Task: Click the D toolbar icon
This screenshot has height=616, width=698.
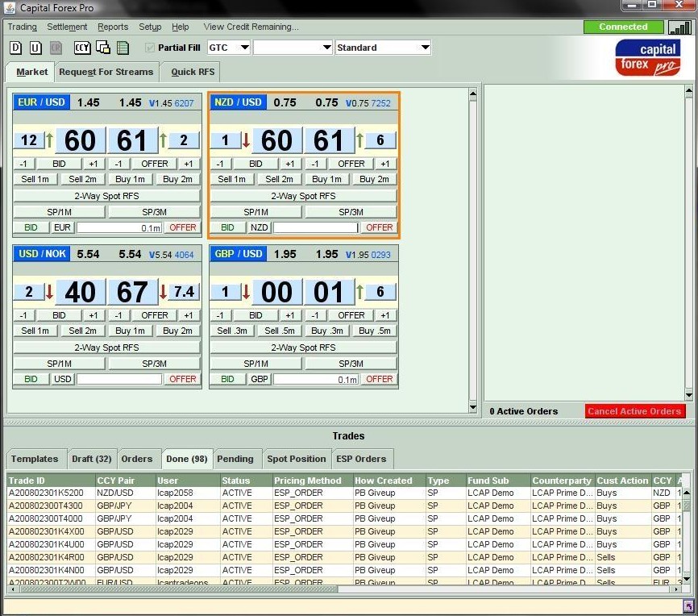Action: (x=15, y=48)
